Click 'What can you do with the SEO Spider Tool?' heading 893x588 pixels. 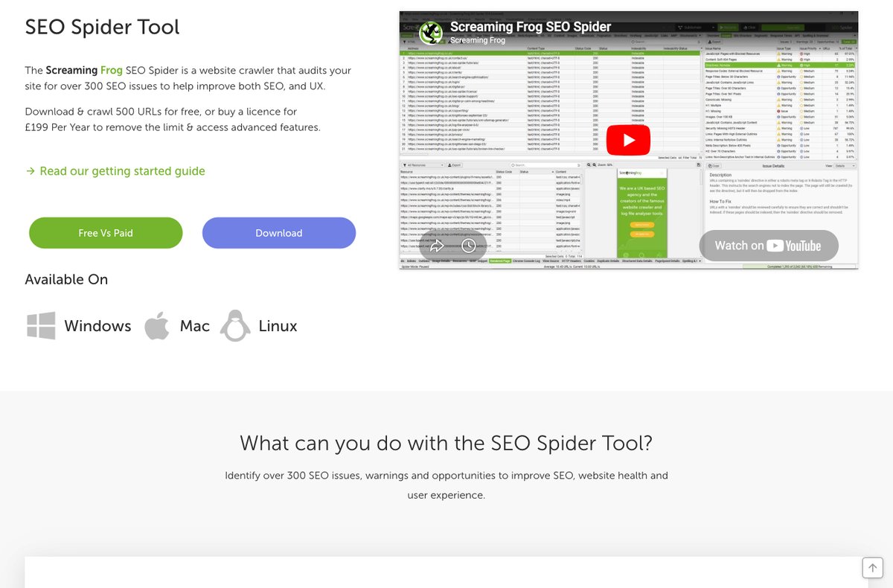point(446,444)
